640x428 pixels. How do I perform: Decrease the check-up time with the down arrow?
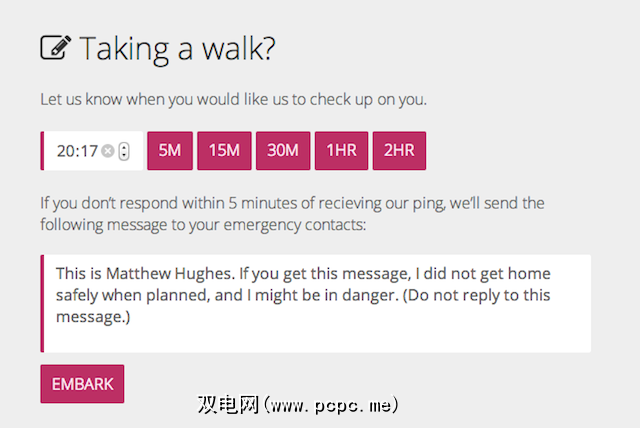[124, 156]
